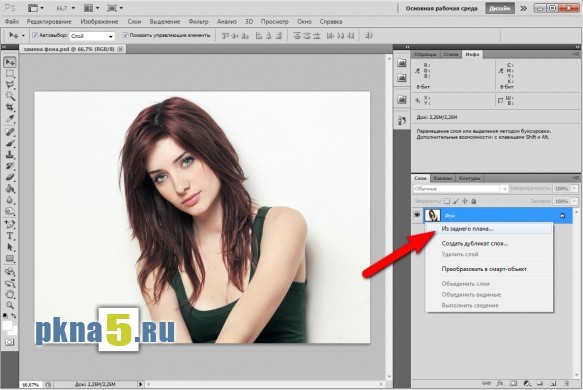The width and height of the screenshot is (583, 390).
Task: Select the Path Selection tool
Action: (x=10, y=247)
